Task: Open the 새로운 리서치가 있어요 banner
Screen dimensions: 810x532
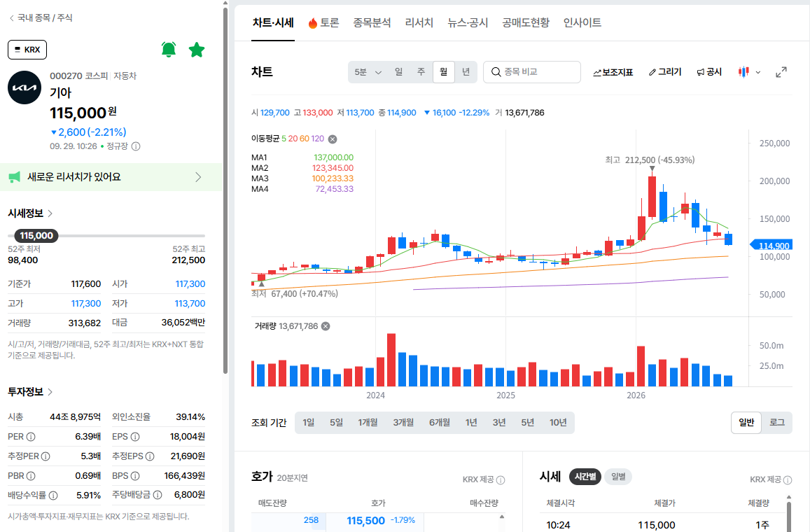Action: tap(111, 177)
